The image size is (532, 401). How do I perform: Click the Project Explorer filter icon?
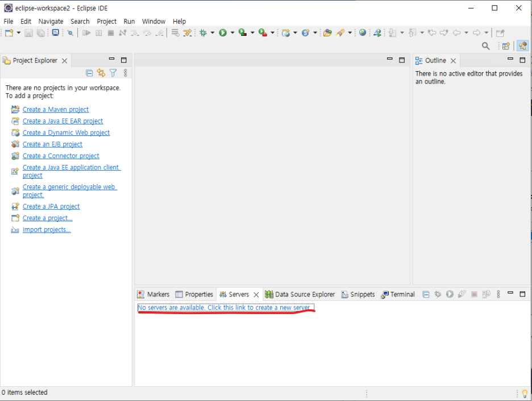click(113, 73)
